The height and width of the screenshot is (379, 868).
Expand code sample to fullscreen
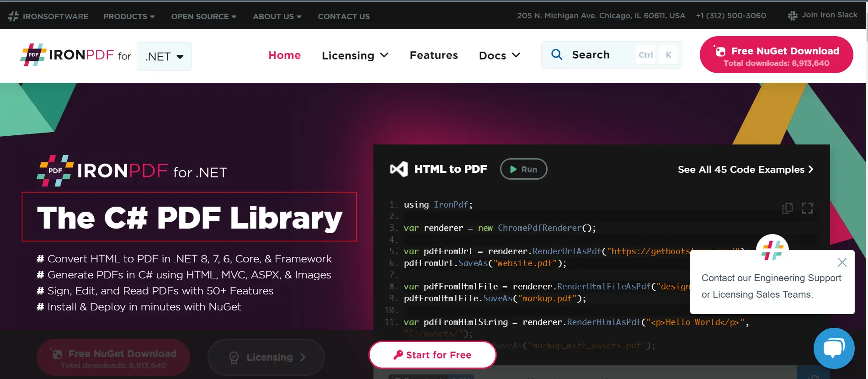(x=807, y=208)
